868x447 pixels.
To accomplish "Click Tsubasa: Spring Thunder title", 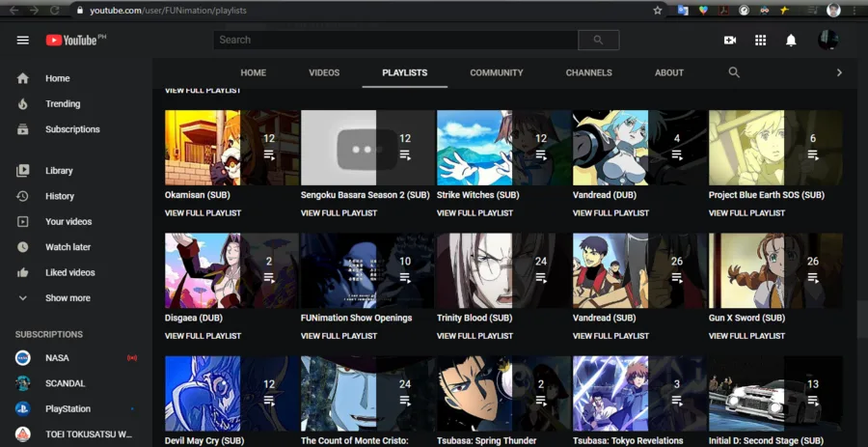I will (x=487, y=441).
